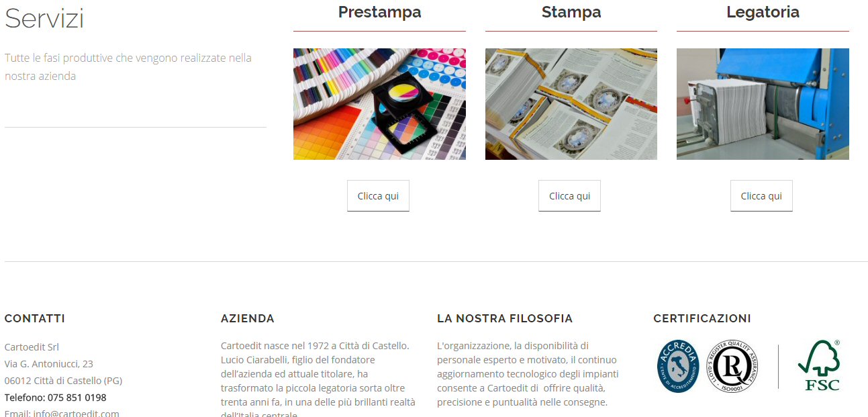Click the CONTATTI footer heading
Image resolution: width=868 pixels, height=417 pixels.
tap(35, 318)
